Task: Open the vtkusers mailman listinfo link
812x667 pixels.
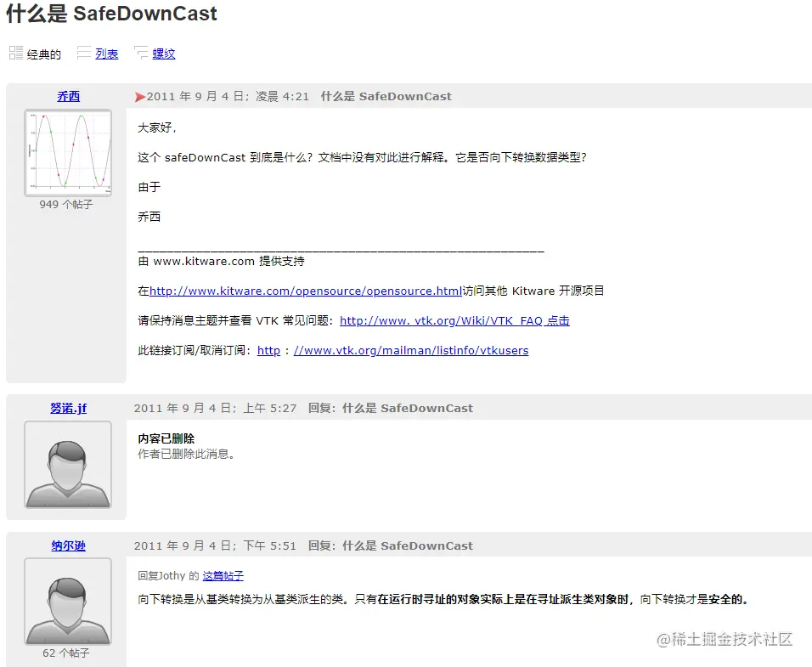Action: [411, 351]
